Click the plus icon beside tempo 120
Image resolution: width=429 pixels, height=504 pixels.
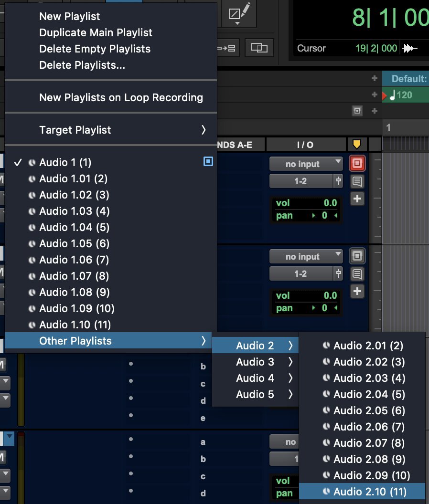[374, 94]
